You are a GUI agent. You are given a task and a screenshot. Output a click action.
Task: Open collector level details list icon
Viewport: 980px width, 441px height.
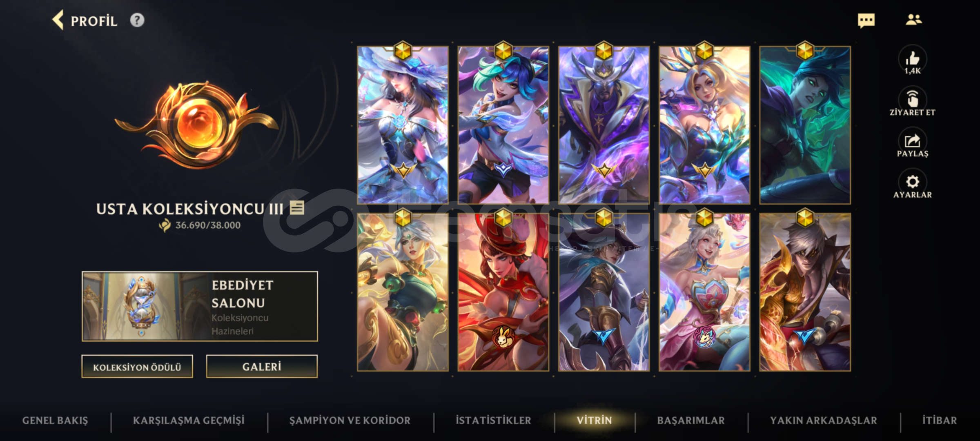click(297, 208)
